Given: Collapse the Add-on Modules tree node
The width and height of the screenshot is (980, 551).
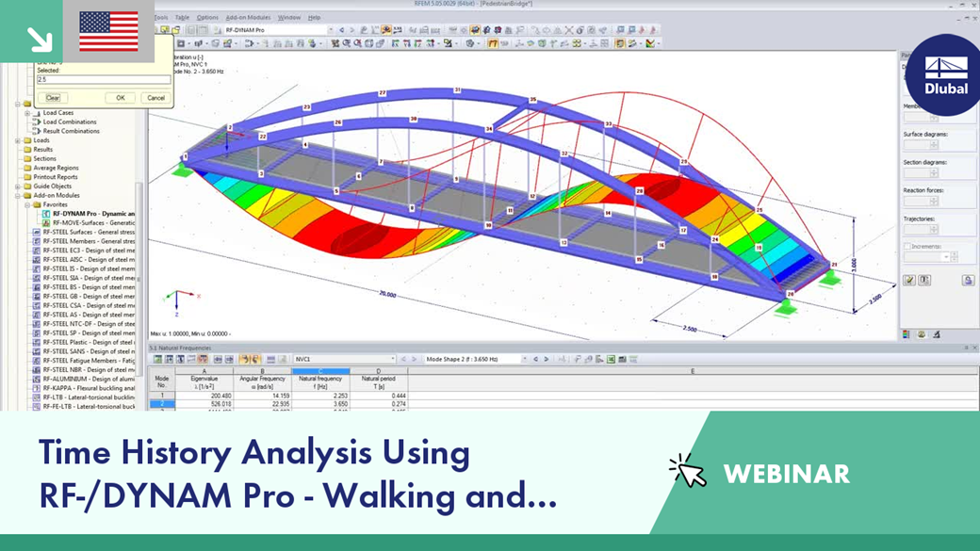Looking at the screenshot, I should [18, 196].
